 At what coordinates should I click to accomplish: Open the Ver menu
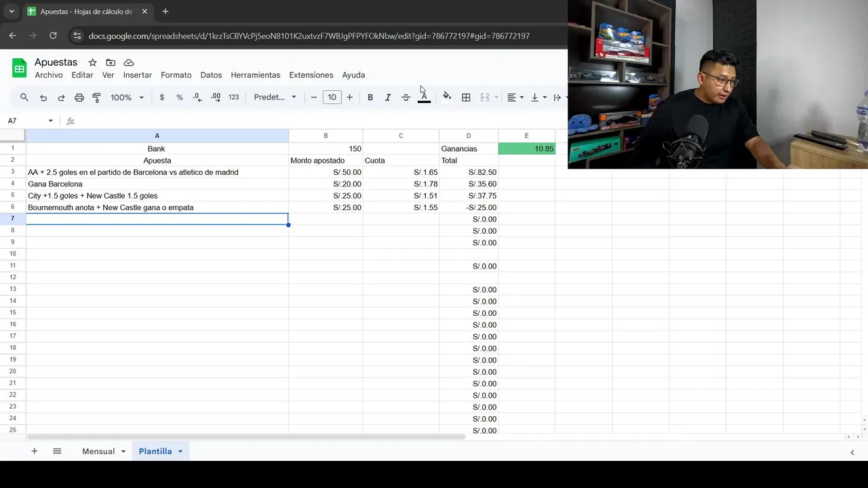(x=108, y=75)
